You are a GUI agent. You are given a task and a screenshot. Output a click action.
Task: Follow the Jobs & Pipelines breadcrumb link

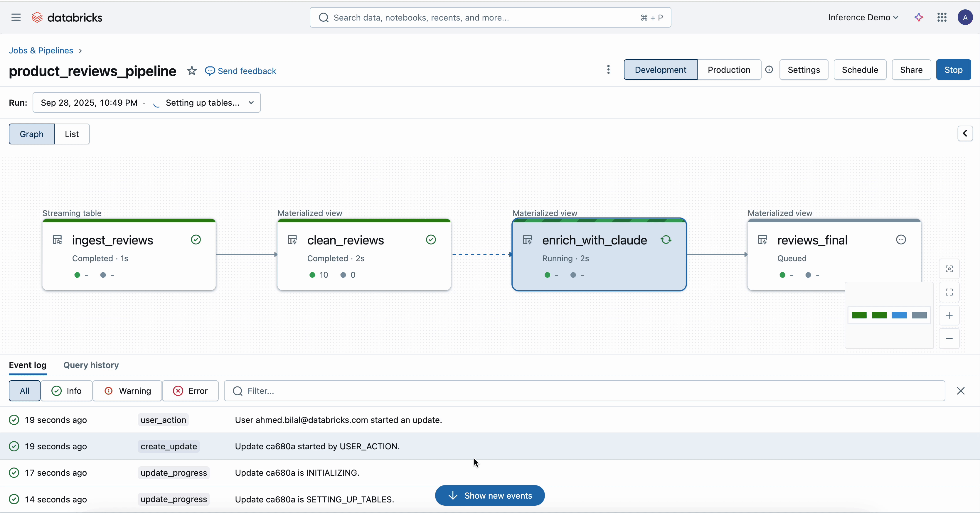41,50
